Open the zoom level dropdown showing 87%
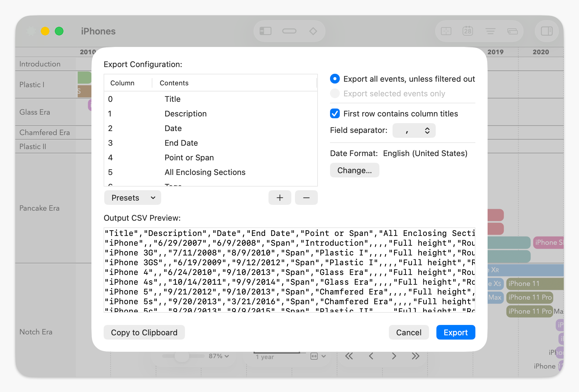Viewport: 579px width, 392px height. tap(218, 356)
